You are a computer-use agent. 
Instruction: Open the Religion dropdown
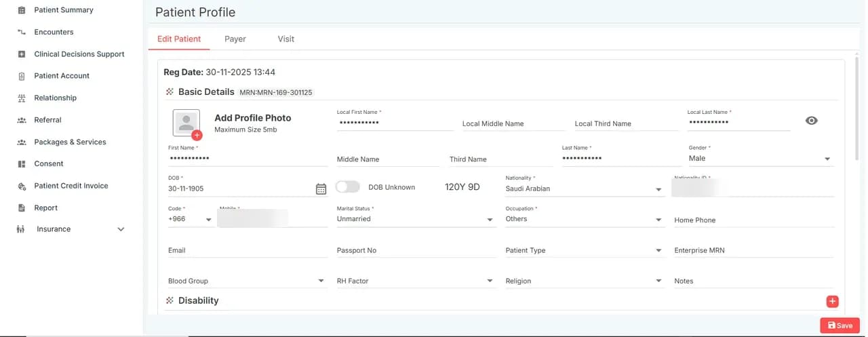pyautogui.click(x=585, y=281)
